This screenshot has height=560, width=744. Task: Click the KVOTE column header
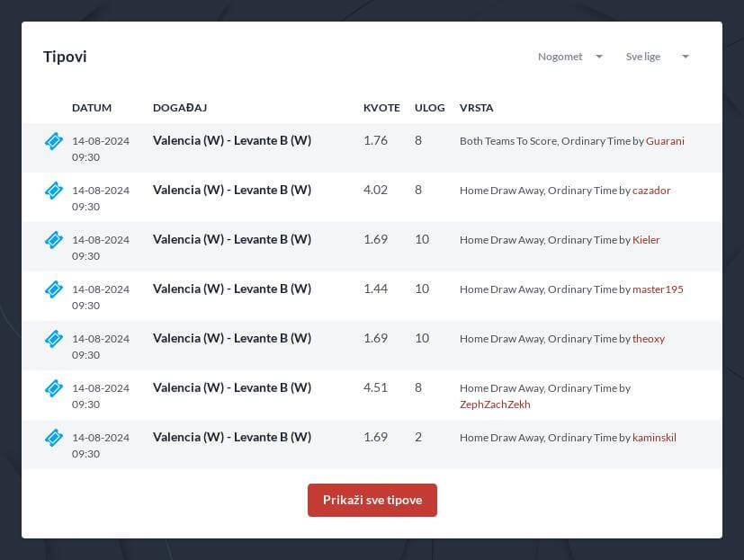(x=381, y=108)
